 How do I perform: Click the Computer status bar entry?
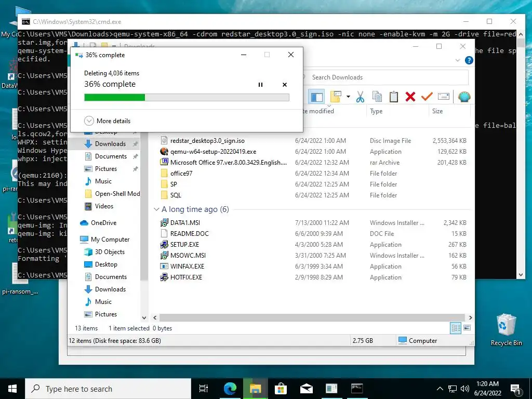[418, 341]
